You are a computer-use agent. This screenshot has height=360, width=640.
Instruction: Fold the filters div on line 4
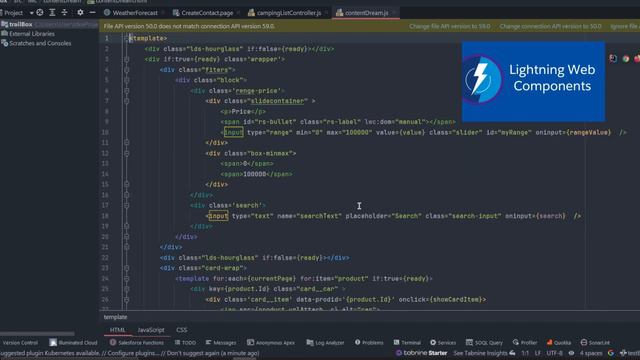(x=127, y=70)
